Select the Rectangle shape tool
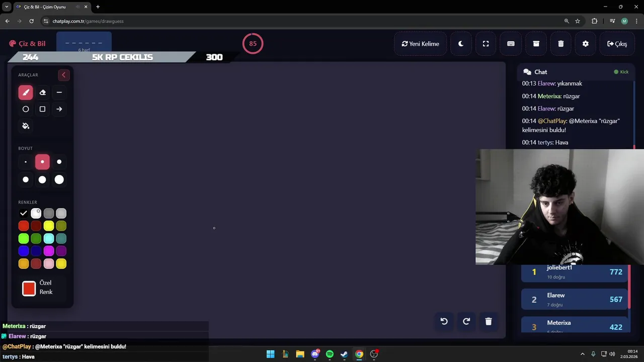The image size is (644, 362). click(x=42, y=109)
